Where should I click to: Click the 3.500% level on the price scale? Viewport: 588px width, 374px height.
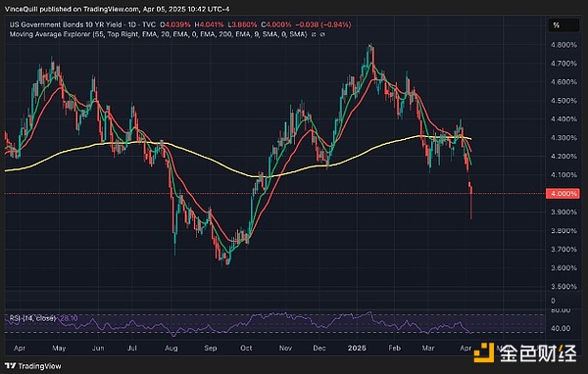tap(563, 287)
